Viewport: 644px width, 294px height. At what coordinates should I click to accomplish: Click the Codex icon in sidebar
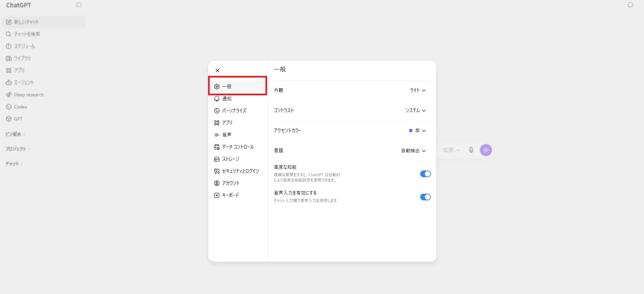point(9,107)
